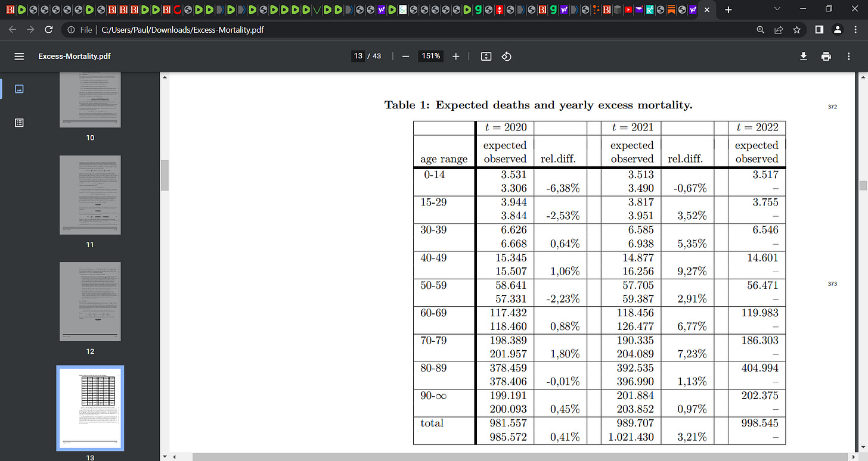Switch to the green V favicon tab
The image size is (868, 461).
pos(316,10)
